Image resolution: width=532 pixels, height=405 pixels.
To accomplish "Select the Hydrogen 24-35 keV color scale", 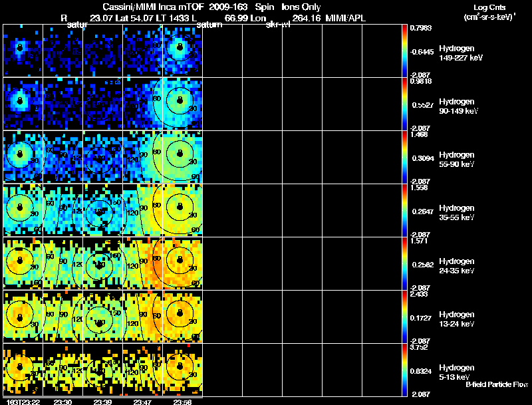I will (406, 264).
